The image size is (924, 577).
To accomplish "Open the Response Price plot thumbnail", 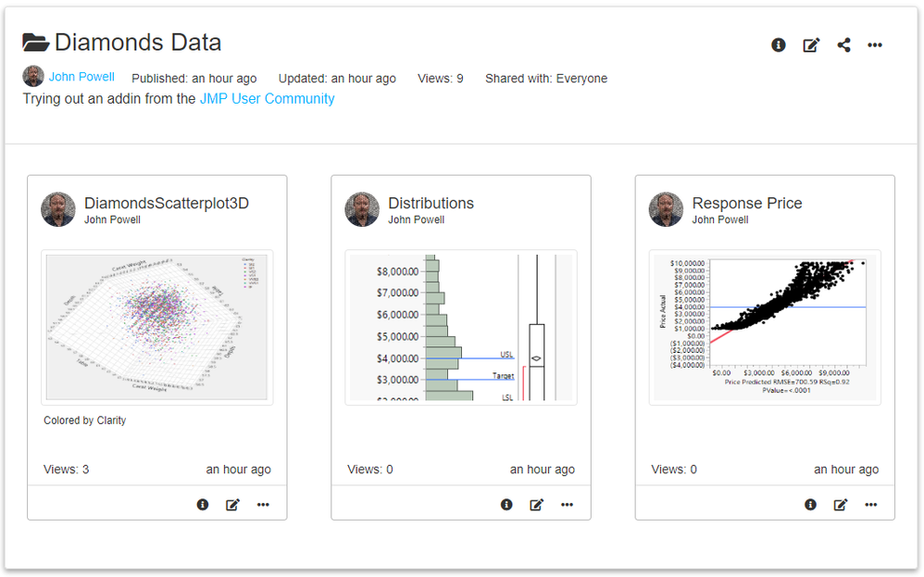I will 764,327.
